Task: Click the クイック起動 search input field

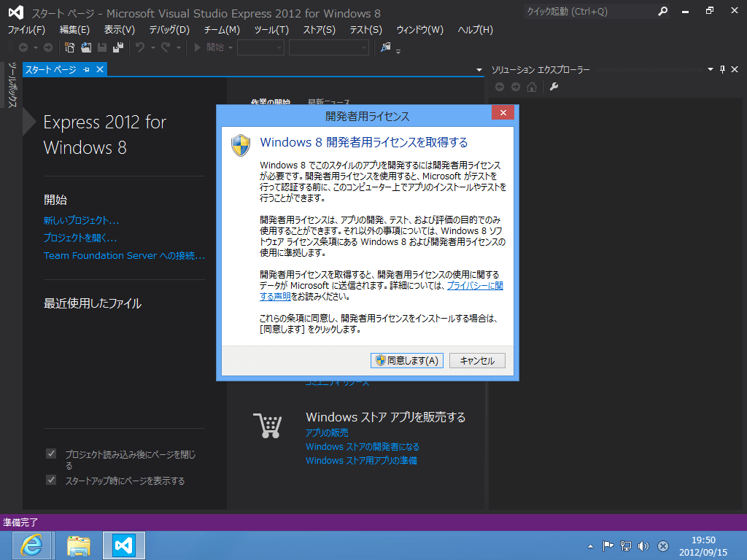Action: pos(589,12)
